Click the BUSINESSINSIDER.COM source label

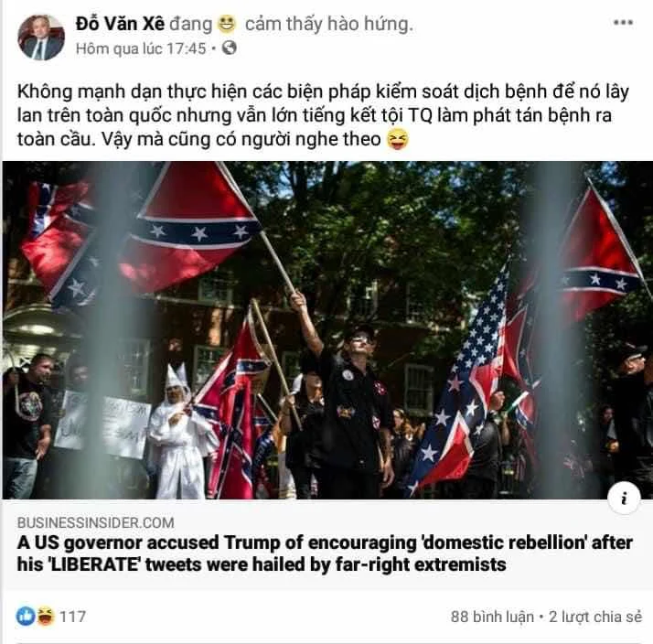point(96,522)
